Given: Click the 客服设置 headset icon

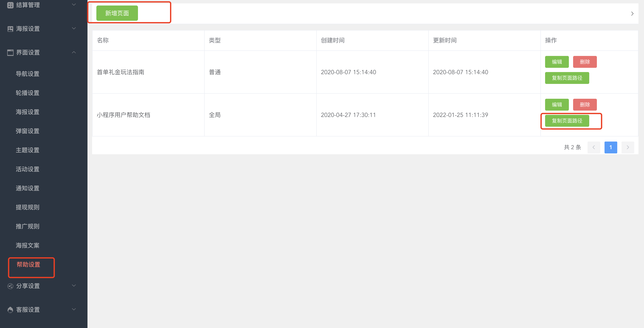Looking at the screenshot, I should pos(10,310).
